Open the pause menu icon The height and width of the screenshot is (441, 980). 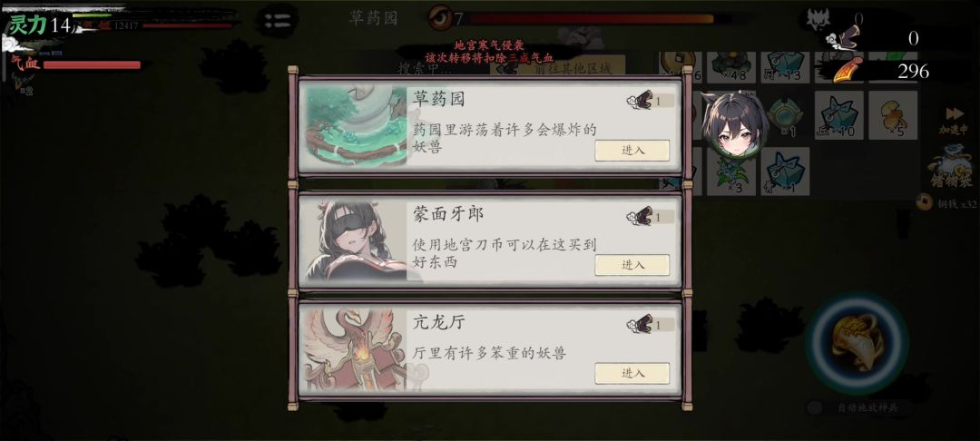278,21
